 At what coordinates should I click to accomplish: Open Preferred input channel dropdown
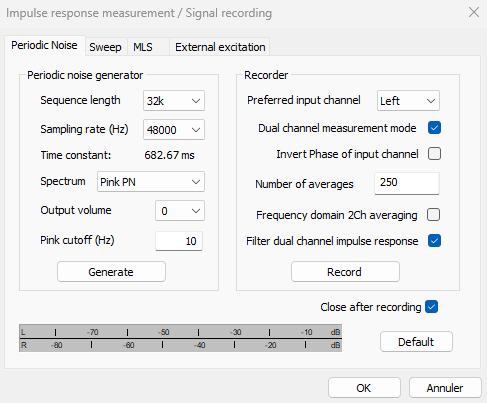click(x=408, y=101)
